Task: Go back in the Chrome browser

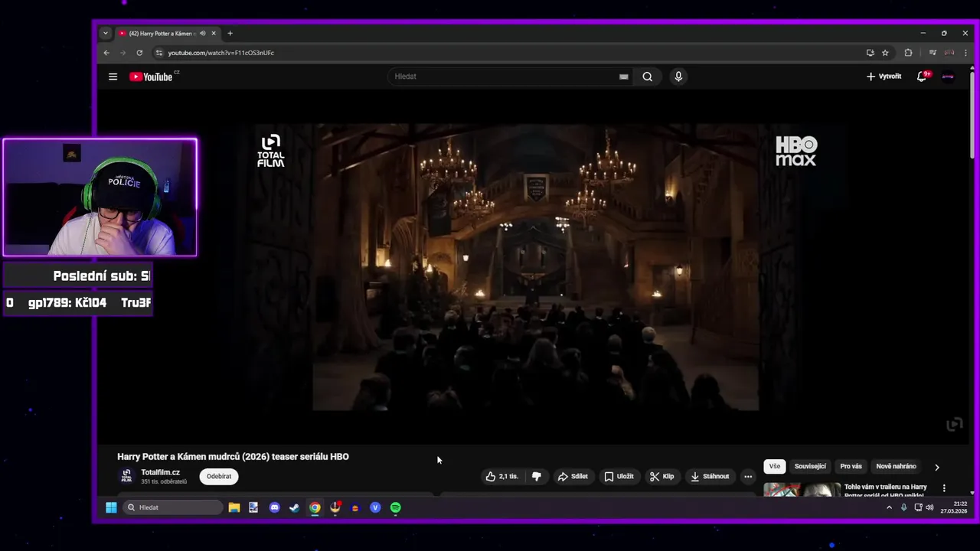Action: coord(106,53)
